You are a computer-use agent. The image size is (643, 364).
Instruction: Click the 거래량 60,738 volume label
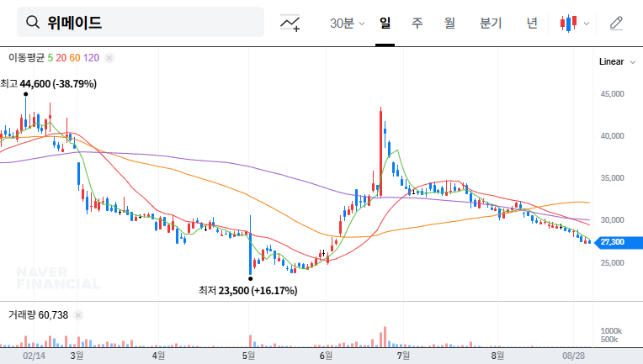[38, 315]
